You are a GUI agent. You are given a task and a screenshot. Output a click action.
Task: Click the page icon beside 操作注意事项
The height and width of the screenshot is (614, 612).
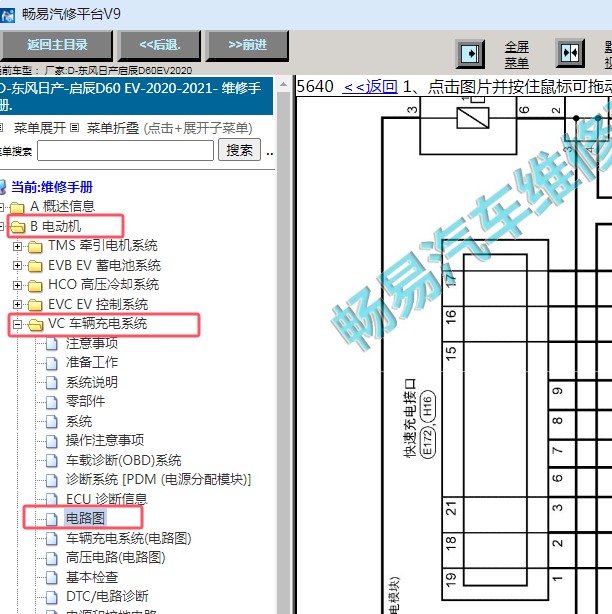tap(52, 441)
